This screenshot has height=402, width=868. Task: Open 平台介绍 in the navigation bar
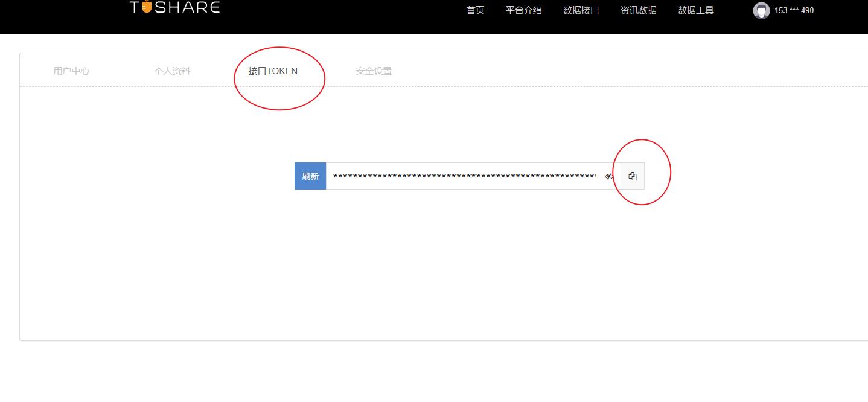point(523,10)
